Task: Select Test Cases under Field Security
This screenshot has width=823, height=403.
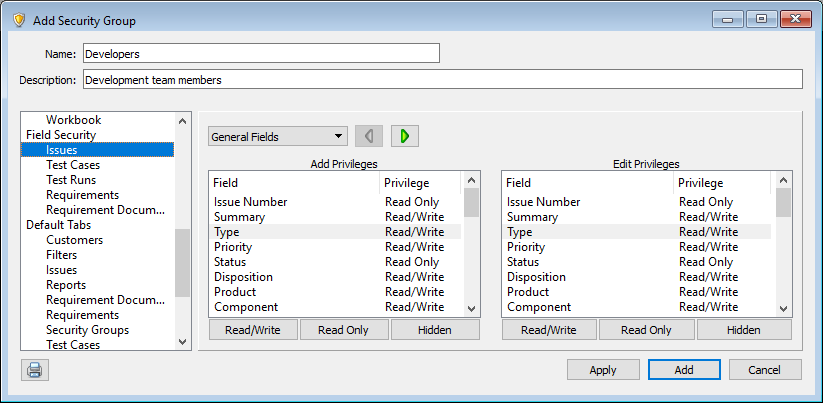Action: tap(72, 165)
